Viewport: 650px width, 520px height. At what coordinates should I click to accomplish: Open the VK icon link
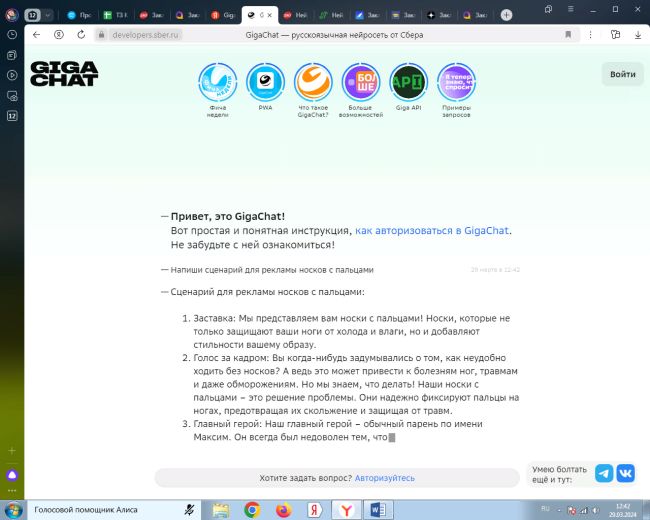[625, 473]
